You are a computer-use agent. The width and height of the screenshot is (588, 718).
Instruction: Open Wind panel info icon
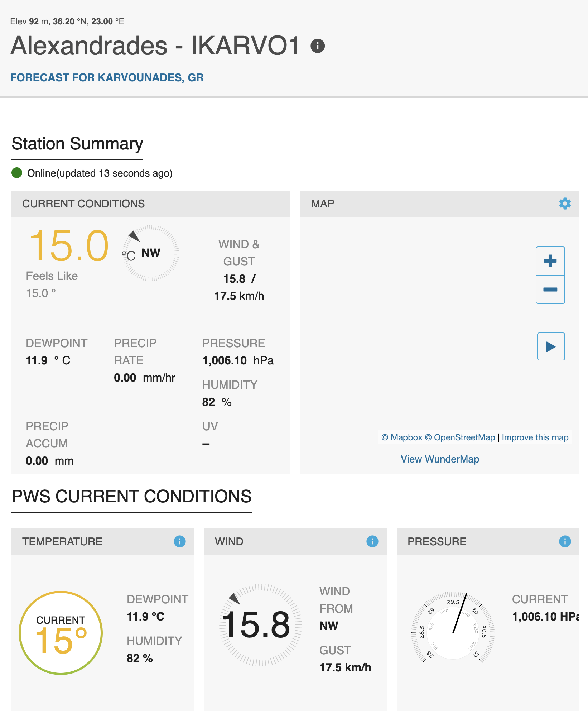point(372,541)
